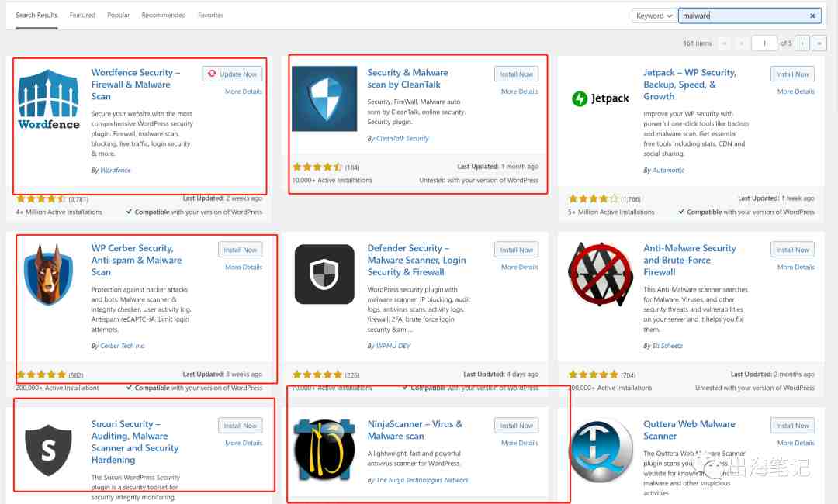Click the CleanTalk shield plugin icon
This screenshot has width=838, height=504.
[324, 98]
